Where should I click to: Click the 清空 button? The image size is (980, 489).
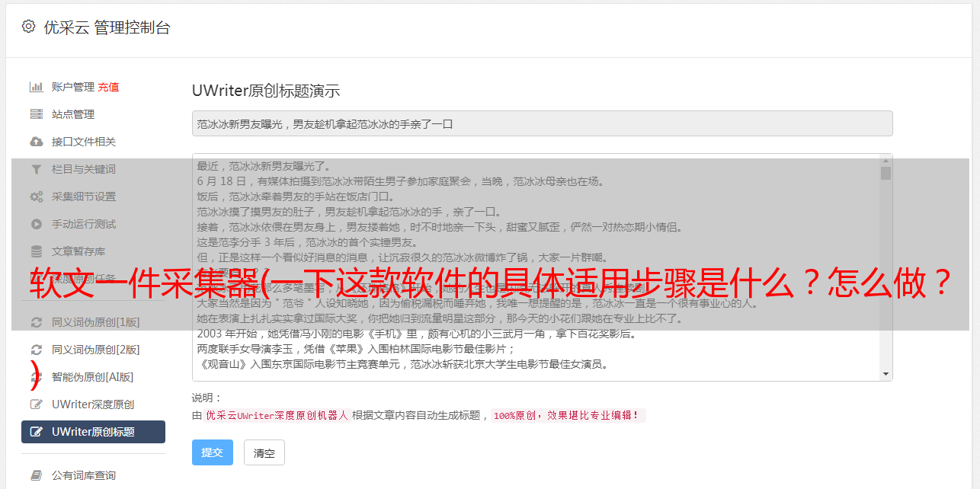coord(264,452)
